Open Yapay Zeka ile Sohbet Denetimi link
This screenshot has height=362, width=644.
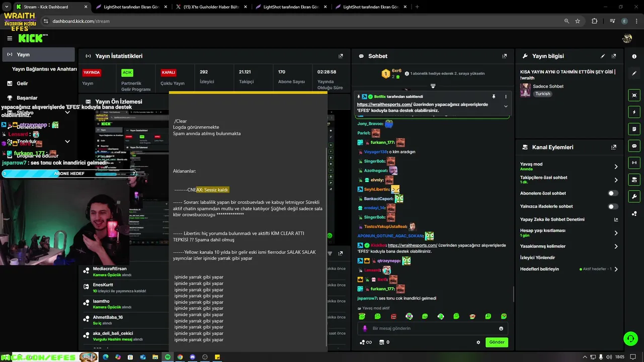(569, 219)
